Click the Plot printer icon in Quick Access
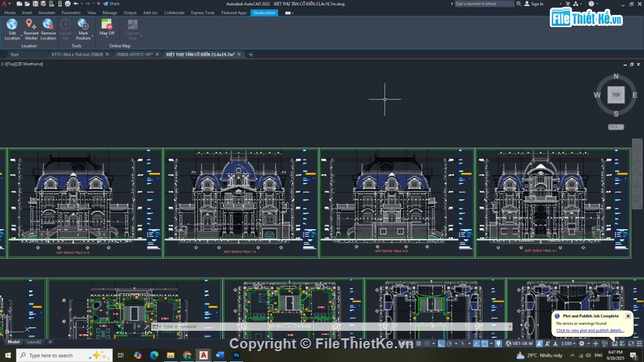 pos(67,4)
